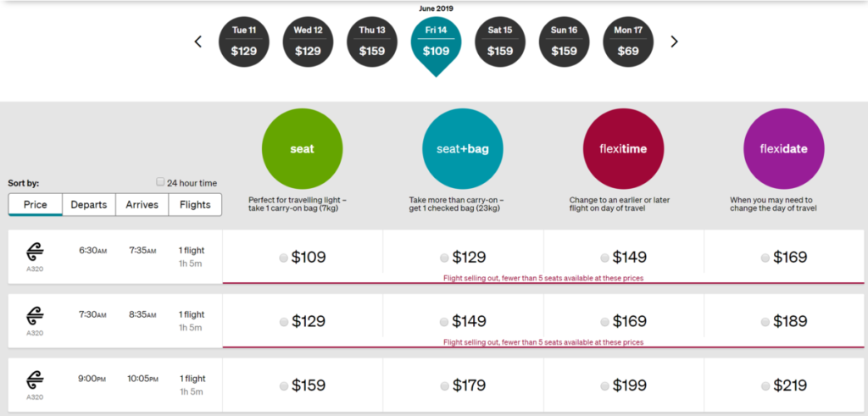Select the $149 seat+bag fare at 7:30 AM
The width and height of the screenshot is (868, 416).
(444, 323)
